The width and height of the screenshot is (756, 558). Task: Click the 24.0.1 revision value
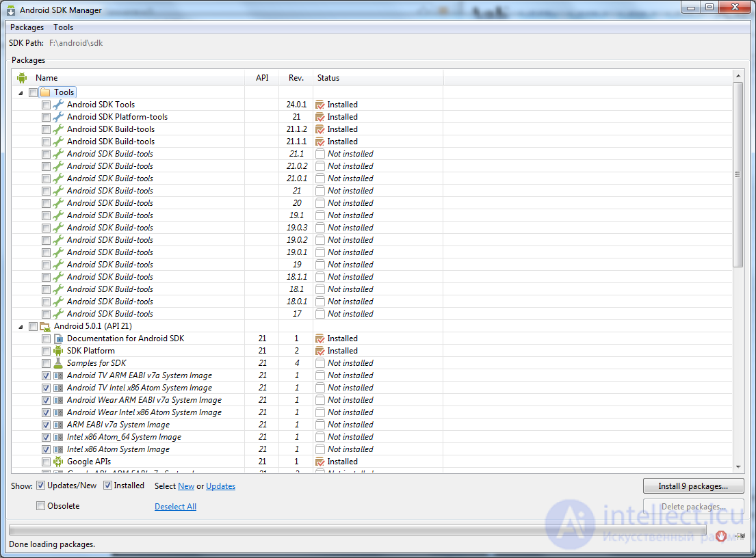(296, 105)
